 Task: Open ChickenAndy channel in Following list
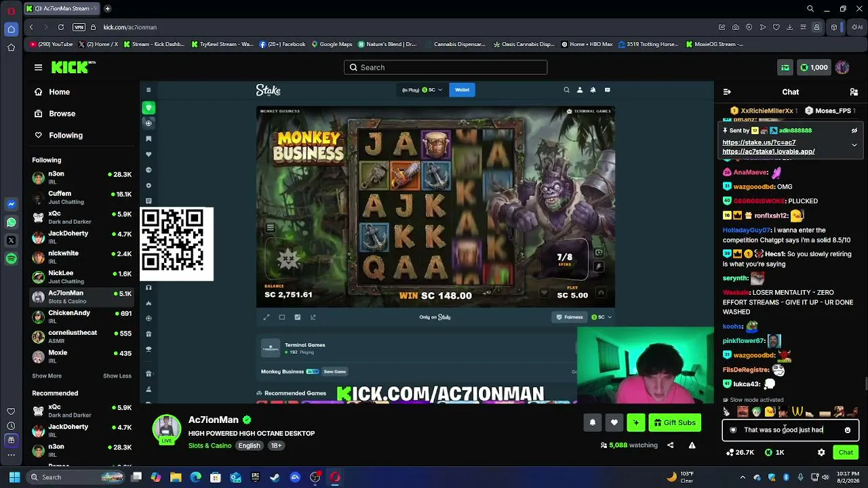tap(82, 317)
